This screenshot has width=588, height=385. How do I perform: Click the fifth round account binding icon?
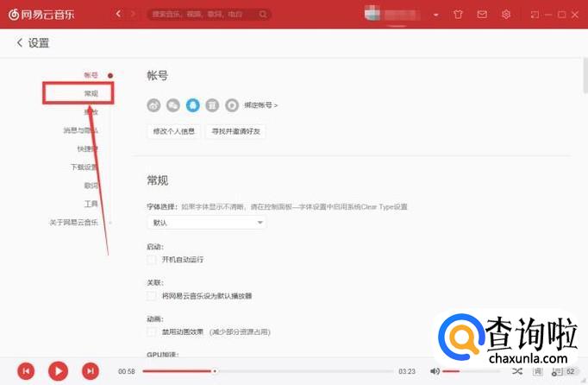point(232,105)
